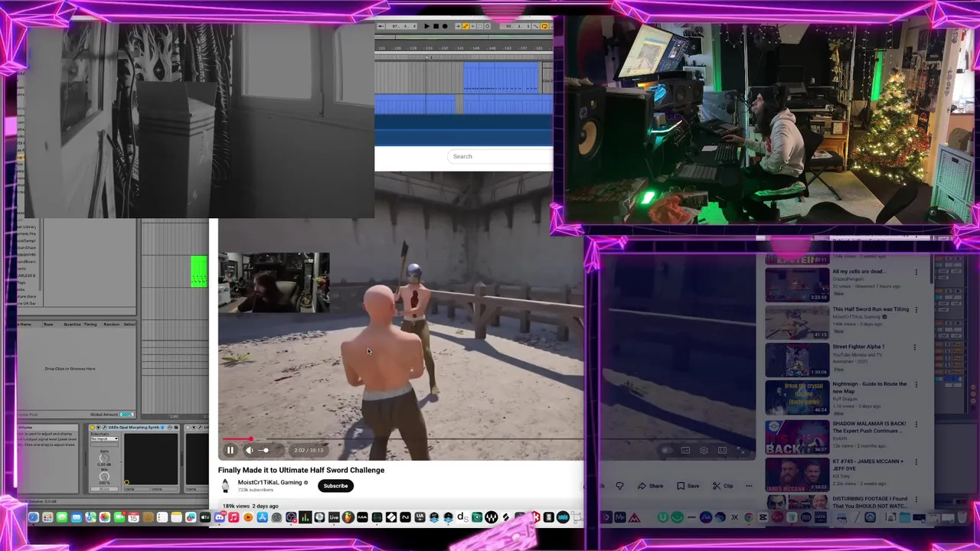Viewport: 980px width, 551px height.
Task: Create a Clip of the video
Action: (x=723, y=486)
